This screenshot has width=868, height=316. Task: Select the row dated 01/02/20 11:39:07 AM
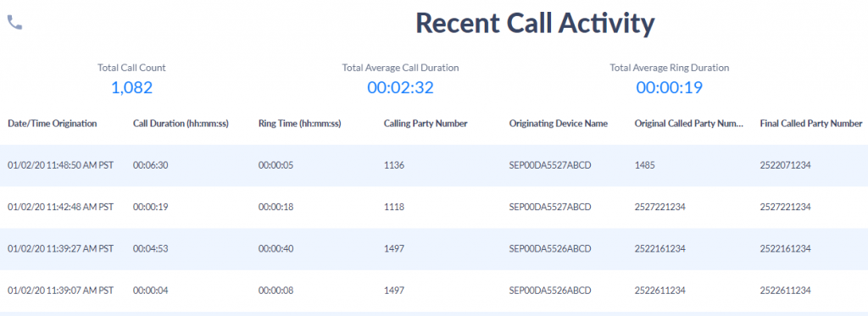[x=434, y=291]
